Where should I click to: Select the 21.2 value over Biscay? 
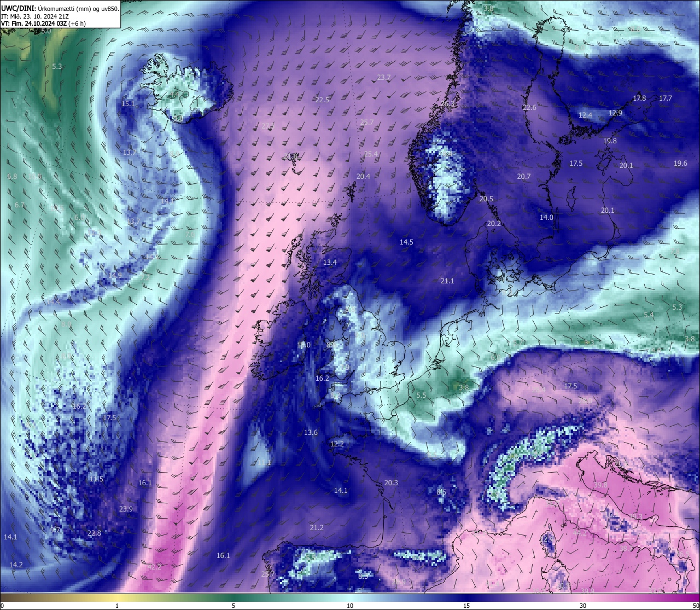317,527
